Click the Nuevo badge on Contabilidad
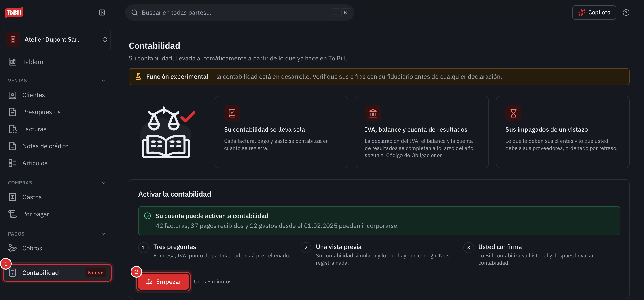Viewport: 644px width, 300px height. tap(95, 273)
